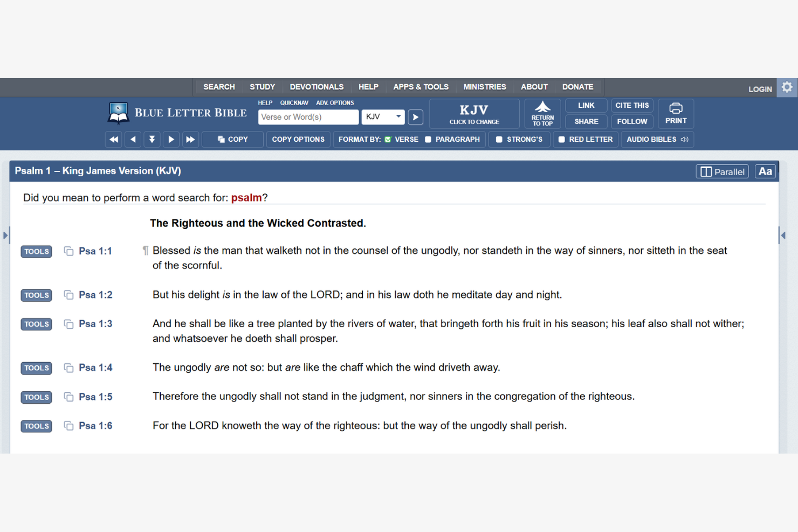This screenshot has height=532, width=798.
Task: Click the Login link
Action: pos(760,89)
